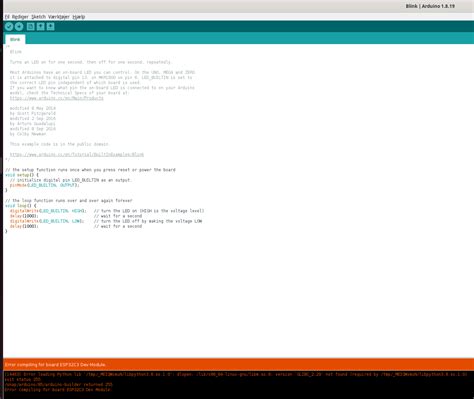Click the Save sketch down-arrow icon
Screen dimensions: 474x399
[x=50, y=27]
